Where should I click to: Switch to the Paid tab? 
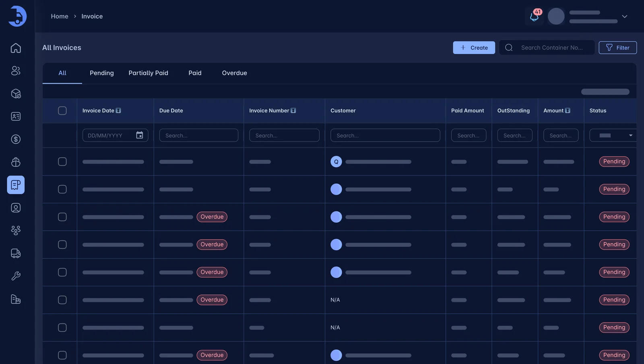(195, 73)
